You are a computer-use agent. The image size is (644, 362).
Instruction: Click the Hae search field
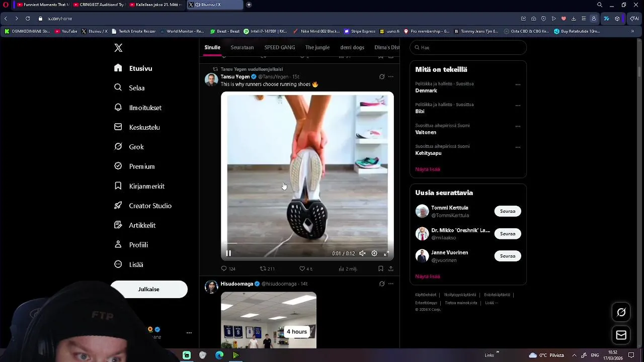(x=468, y=47)
